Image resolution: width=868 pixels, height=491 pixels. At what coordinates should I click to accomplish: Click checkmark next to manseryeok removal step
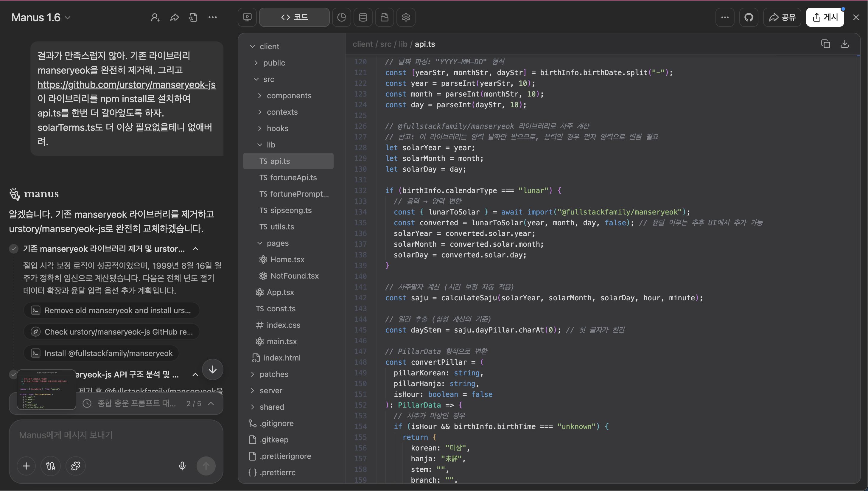(13, 249)
